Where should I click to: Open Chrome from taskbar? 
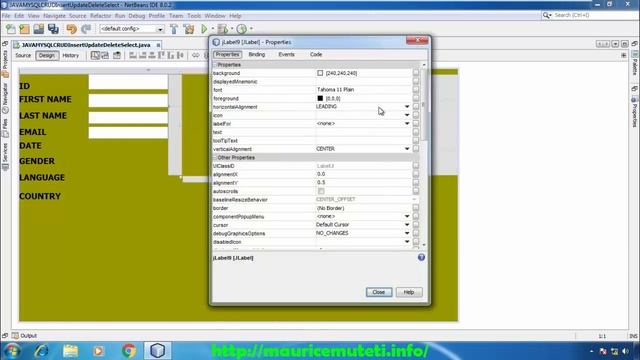pos(129,351)
